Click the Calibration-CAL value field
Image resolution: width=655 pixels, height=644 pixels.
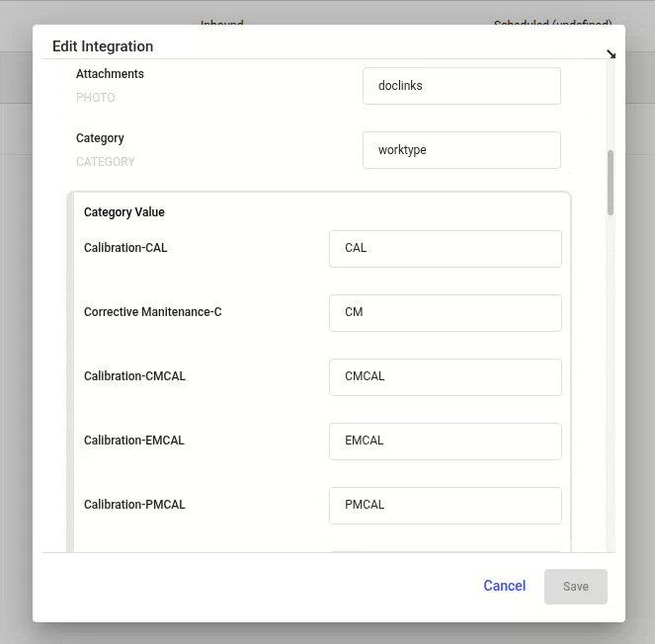click(446, 249)
